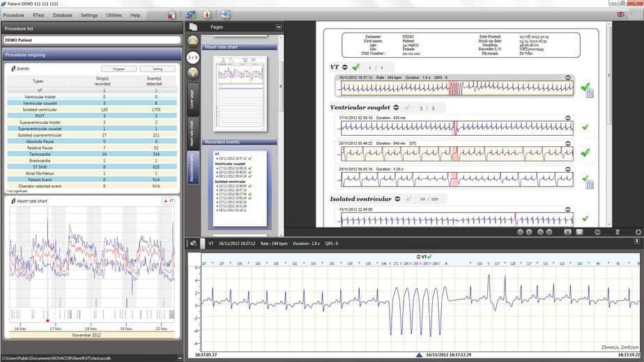Click the previous page up-arrow button
This screenshot has width=644, height=362.
(193, 41)
